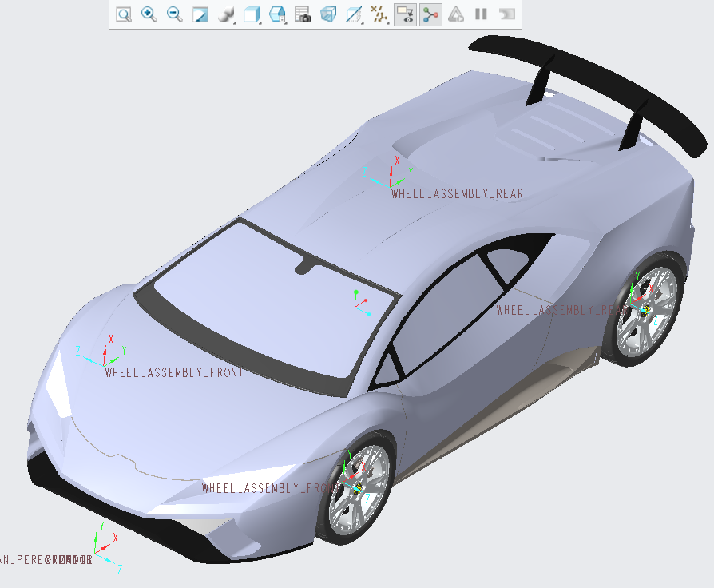This screenshot has width=714, height=588.
Task: Open the rendering options sphere dropdown
Action: tap(226, 14)
